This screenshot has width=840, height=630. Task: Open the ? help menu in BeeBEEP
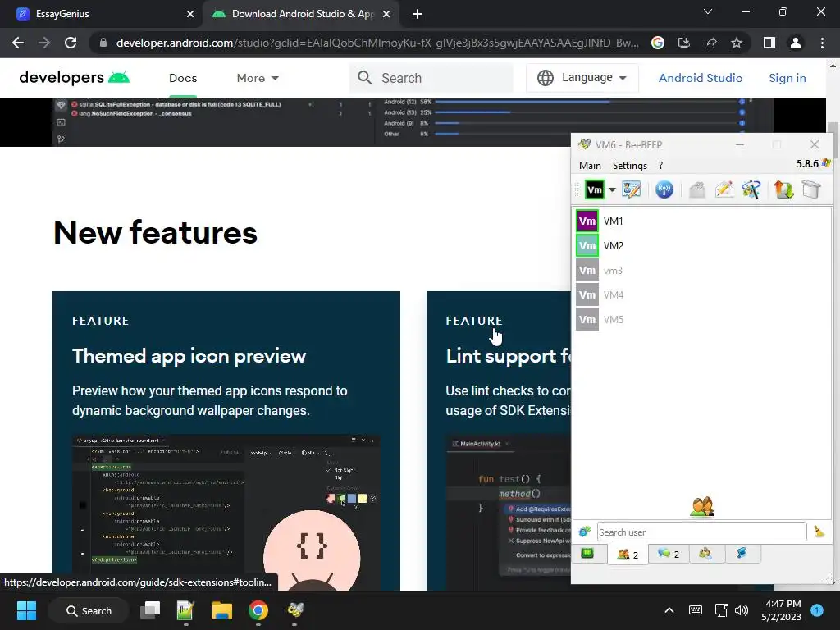pyautogui.click(x=660, y=166)
